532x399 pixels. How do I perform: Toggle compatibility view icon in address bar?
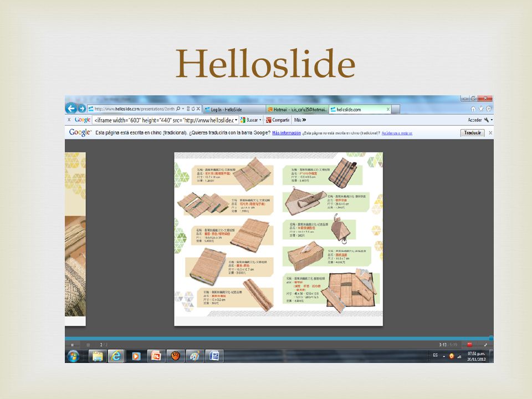pos(188,109)
